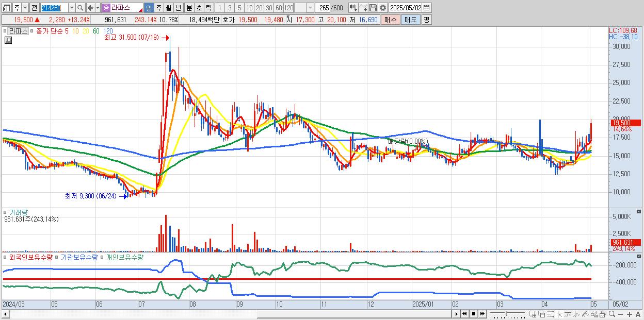Open chart settings gear icon

click(x=382, y=8)
